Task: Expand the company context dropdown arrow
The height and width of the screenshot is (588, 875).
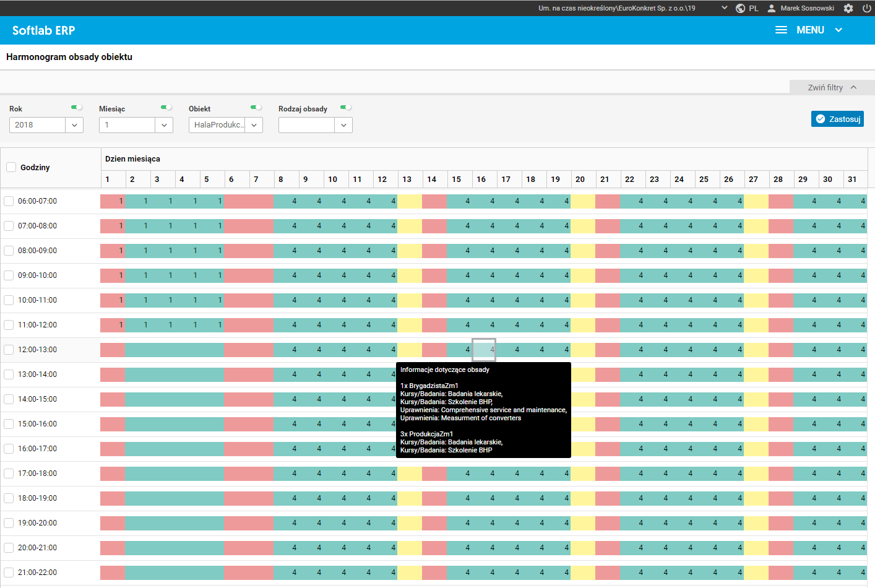Action: click(x=725, y=8)
